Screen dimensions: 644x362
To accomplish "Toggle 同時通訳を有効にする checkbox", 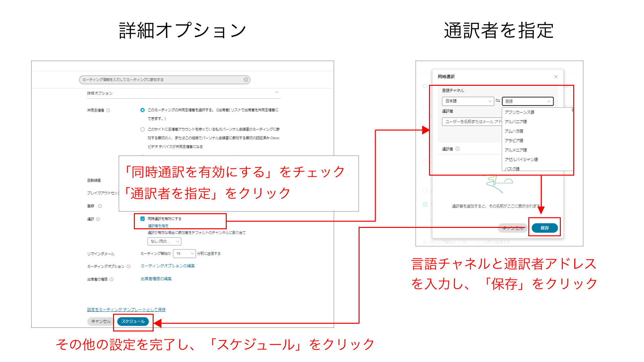I will 143,219.
